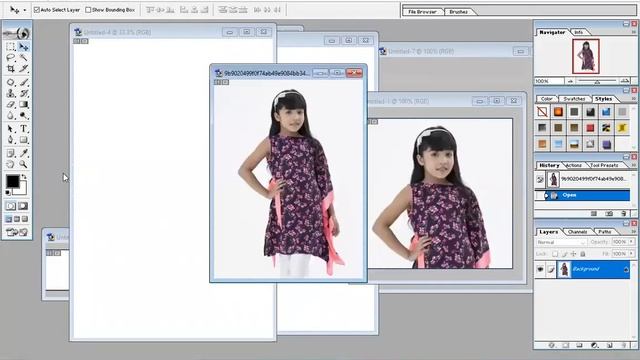This screenshot has height=360, width=640.
Task: Select the Brush tool
Action: (24, 82)
